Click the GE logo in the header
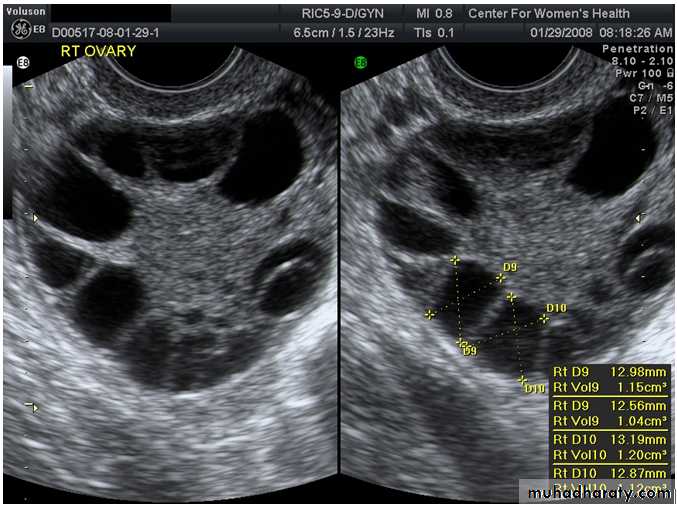 20,31
